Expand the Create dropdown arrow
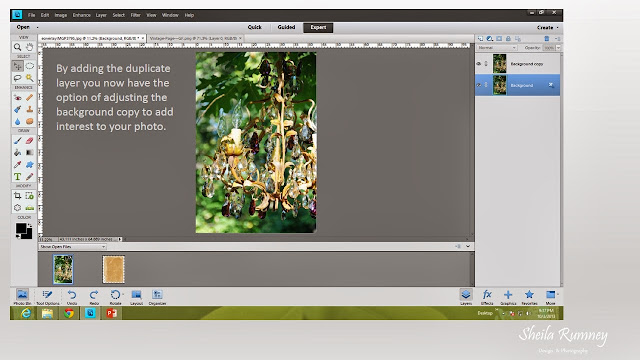 pyautogui.click(x=558, y=28)
